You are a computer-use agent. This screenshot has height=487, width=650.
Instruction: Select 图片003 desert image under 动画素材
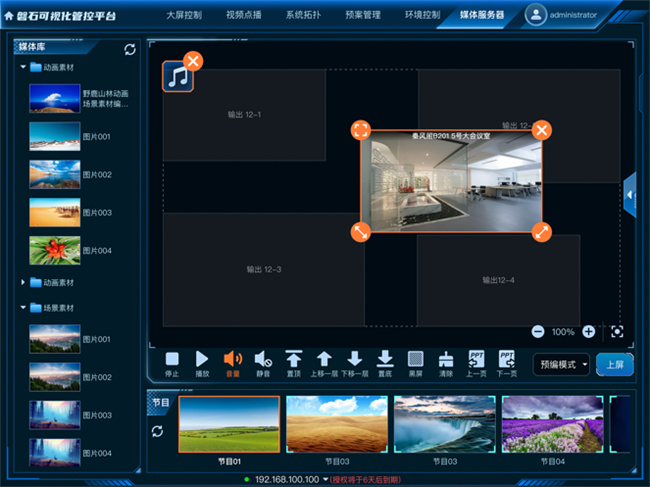tap(55, 213)
